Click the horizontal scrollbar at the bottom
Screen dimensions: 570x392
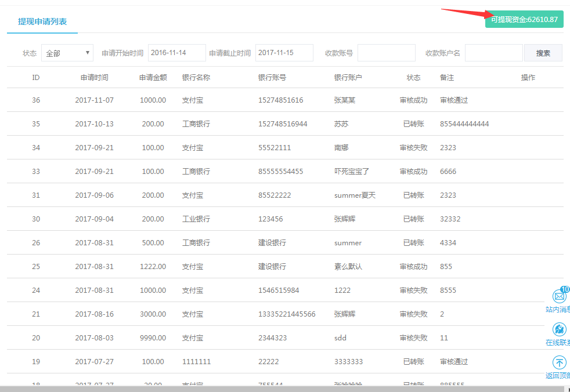coord(284,388)
